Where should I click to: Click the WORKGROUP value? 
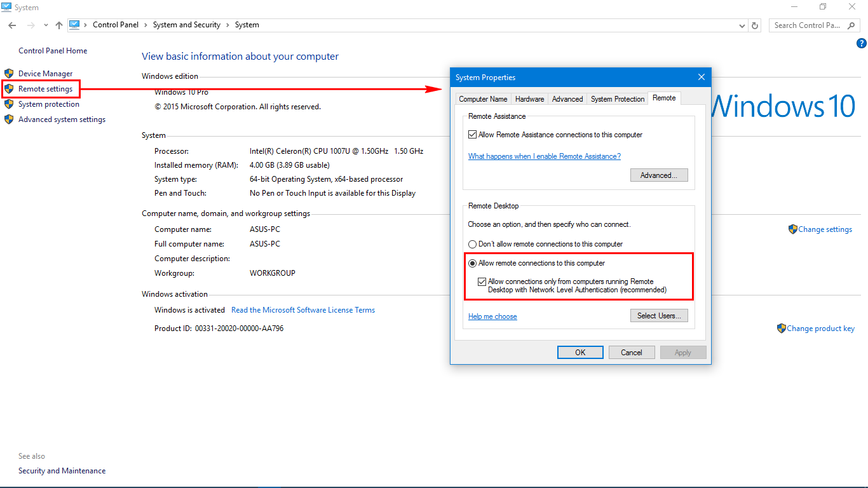[273, 273]
